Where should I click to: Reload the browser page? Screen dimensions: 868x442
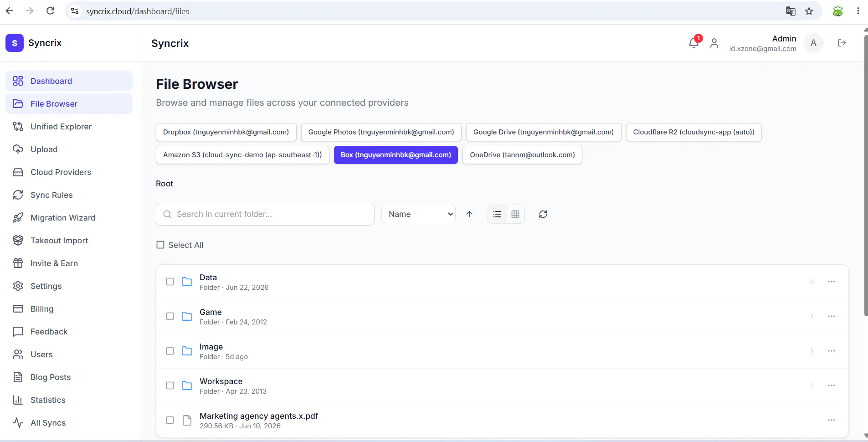pyautogui.click(x=50, y=11)
